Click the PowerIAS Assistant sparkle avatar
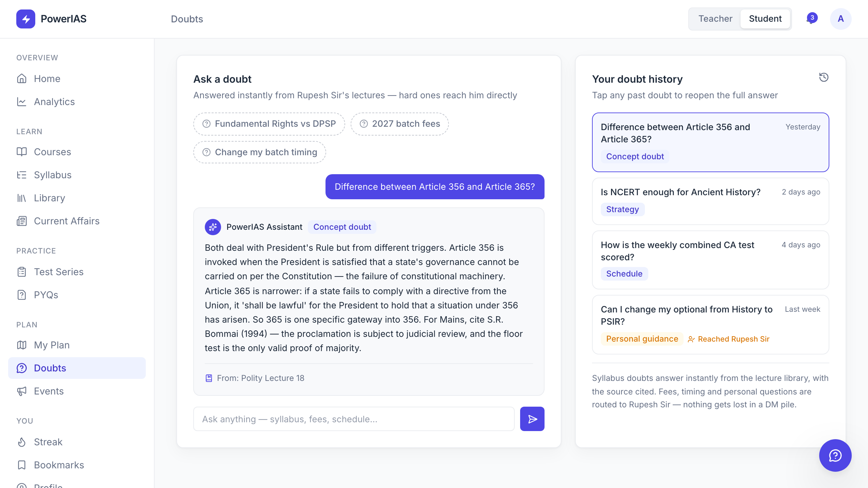The height and width of the screenshot is (488, 868). click(213, 227)
